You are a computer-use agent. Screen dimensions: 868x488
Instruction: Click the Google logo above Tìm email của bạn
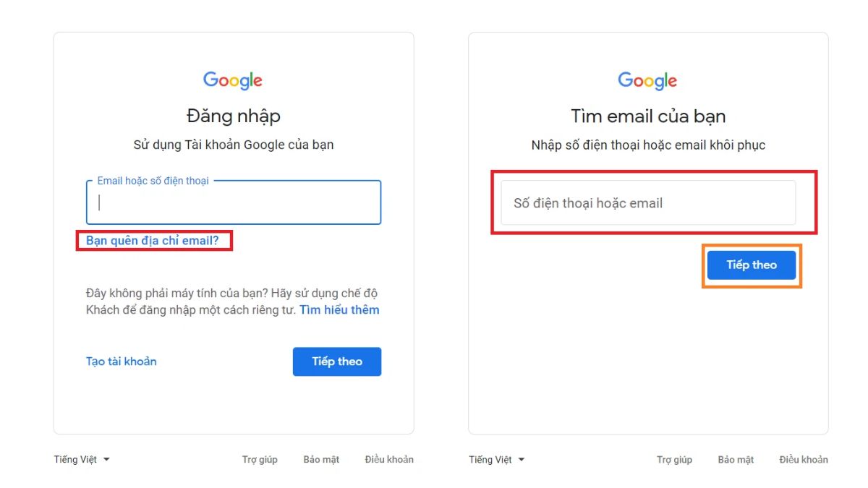[x=647, y=80]
